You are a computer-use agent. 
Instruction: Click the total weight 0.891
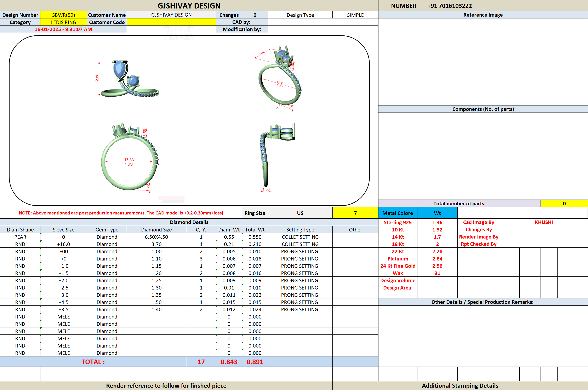(255, 362)
